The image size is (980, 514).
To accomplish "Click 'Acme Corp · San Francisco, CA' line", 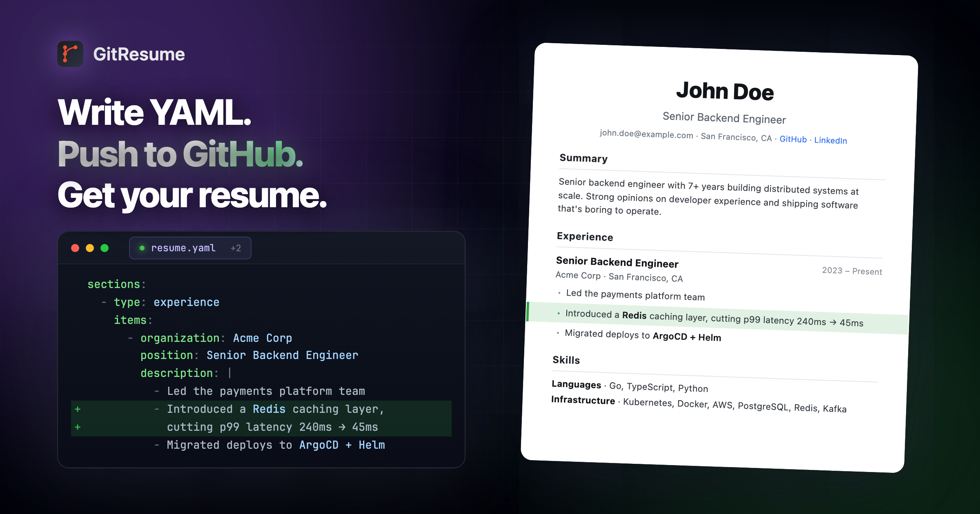I will pos(619,277).
